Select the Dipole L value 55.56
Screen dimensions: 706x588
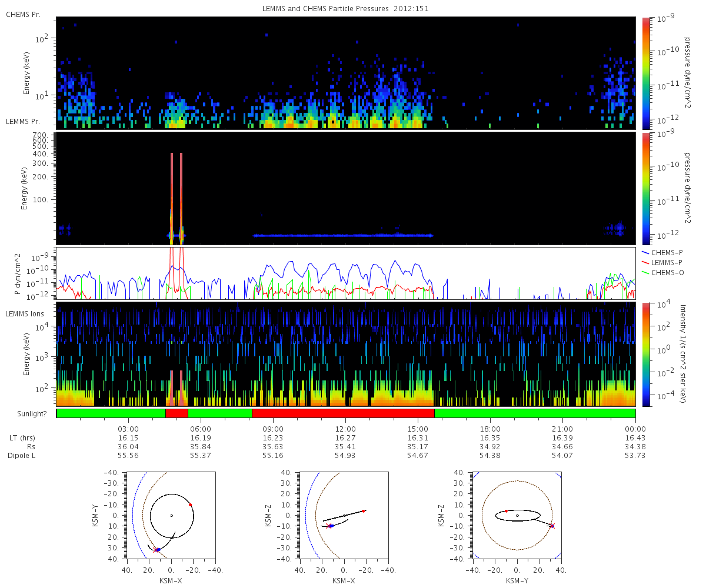(x=128, y=456)
